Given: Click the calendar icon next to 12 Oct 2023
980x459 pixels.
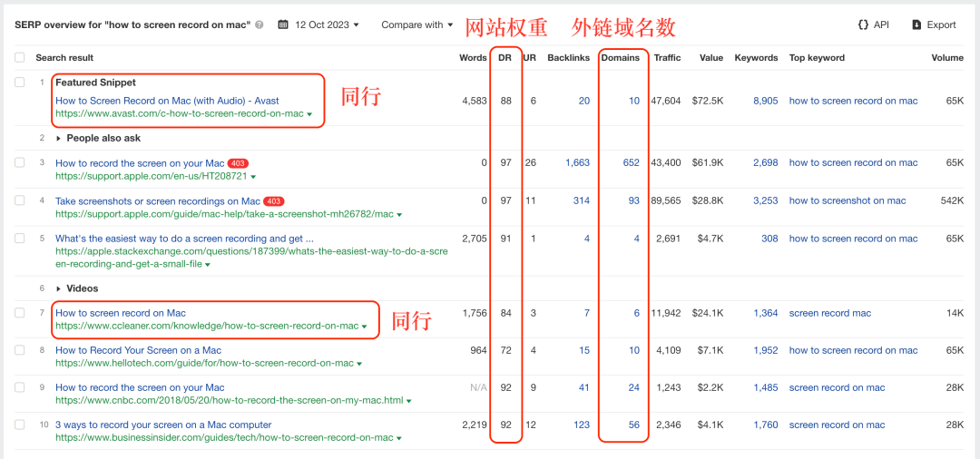Looking at the screenshot, I should (x=283, y=24).
